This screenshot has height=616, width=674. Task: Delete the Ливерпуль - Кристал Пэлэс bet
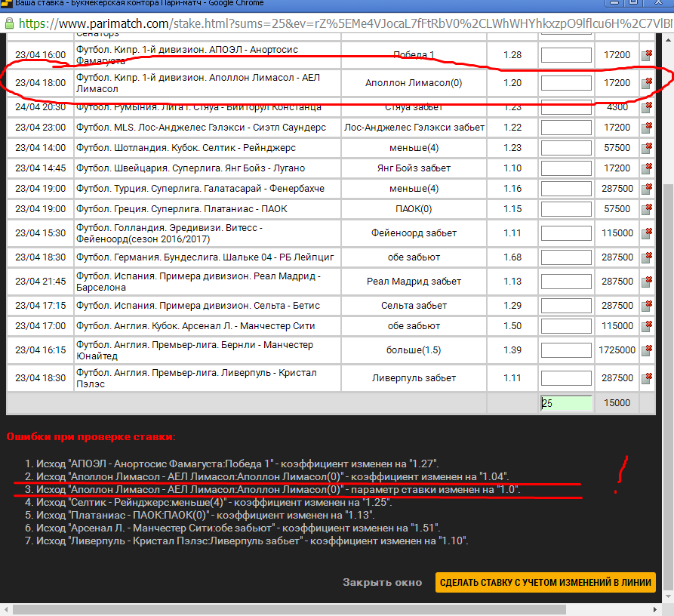click(647, 377)
